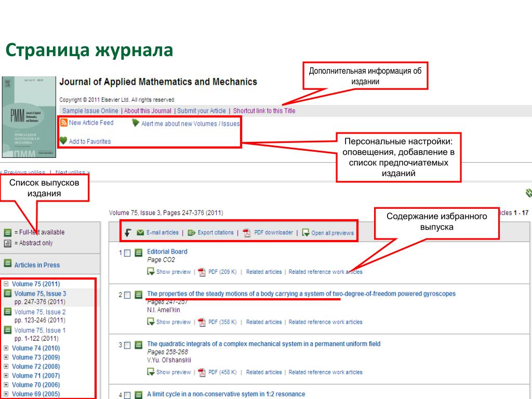Image resolution: width=532 pixels, height=399 pixels.
Task: Click green icon beside Volume 75, Issue 2
Action: [x=7, y=312]
